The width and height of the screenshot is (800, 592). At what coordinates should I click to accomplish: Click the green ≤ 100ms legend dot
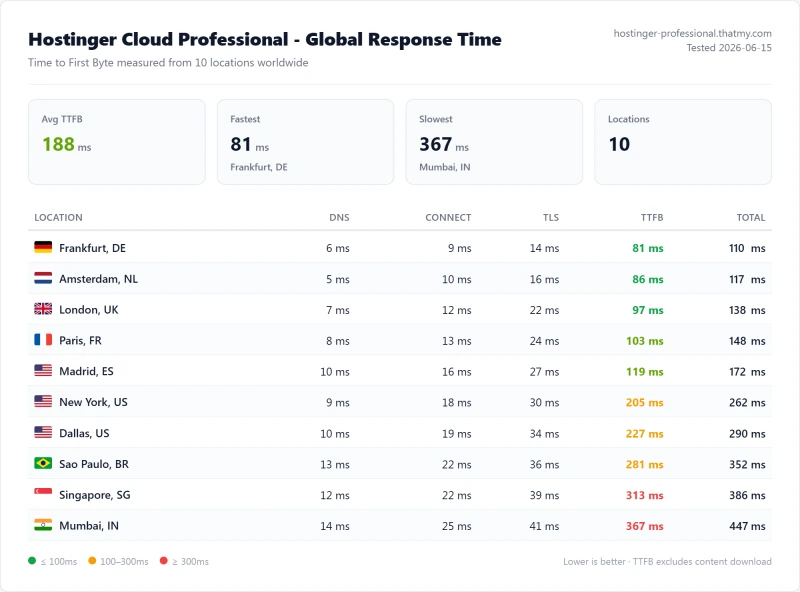32,561
